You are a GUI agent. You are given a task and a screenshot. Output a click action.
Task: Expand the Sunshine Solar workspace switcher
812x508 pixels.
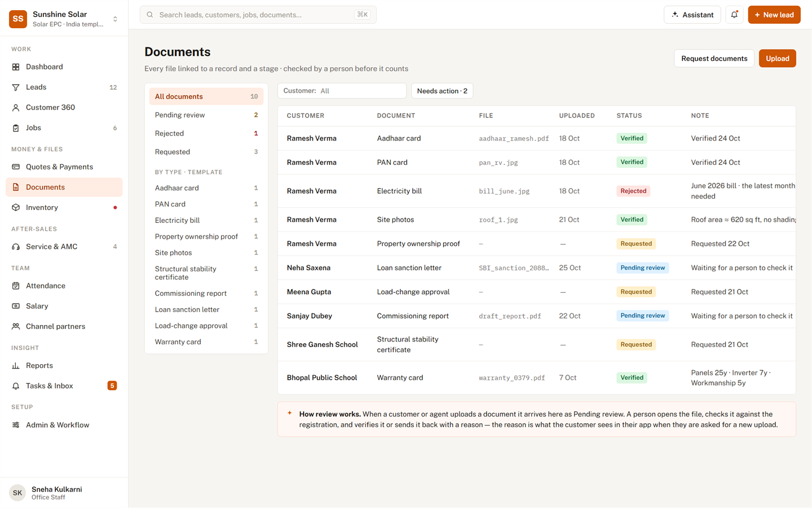tap(115, 19)
